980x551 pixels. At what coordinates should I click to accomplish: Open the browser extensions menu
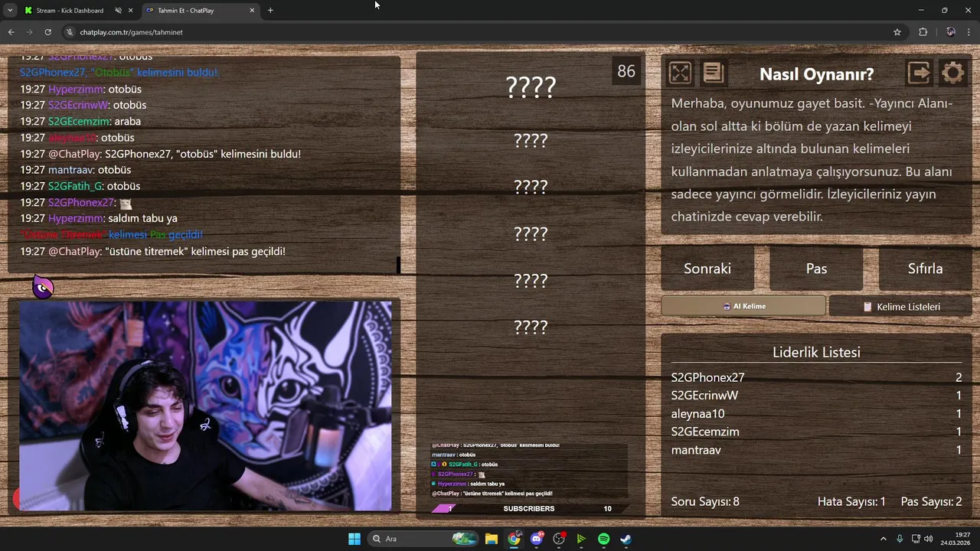[923, 32]
